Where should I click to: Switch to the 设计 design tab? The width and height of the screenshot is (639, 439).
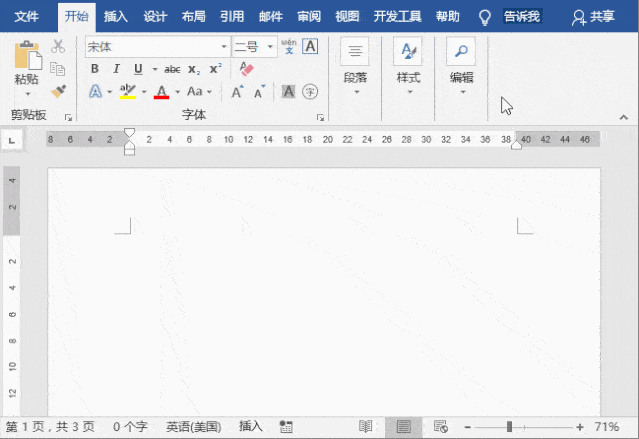pos(155,17)
